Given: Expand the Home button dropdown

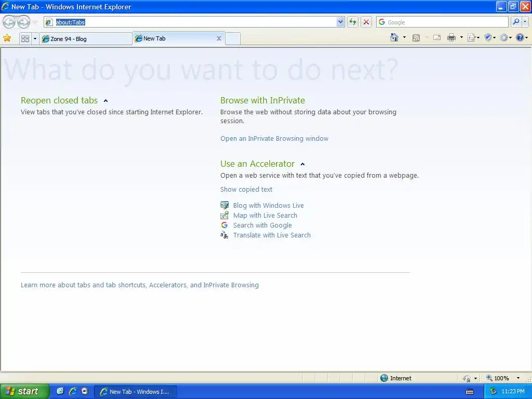Looking at the screenshot, I should click(x=404, y=37).
